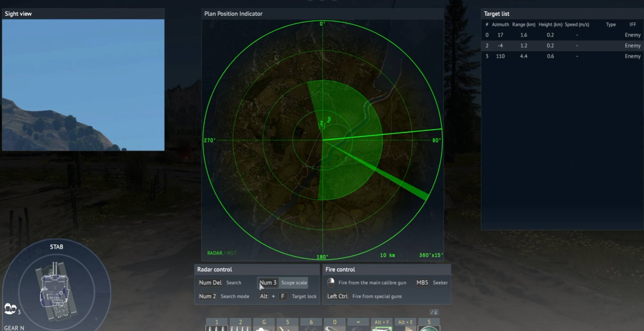Image resolution: width=644 pixels, height=331 pixels.
Task: Activate the action slot labeled 6
Action: (311, 325)
